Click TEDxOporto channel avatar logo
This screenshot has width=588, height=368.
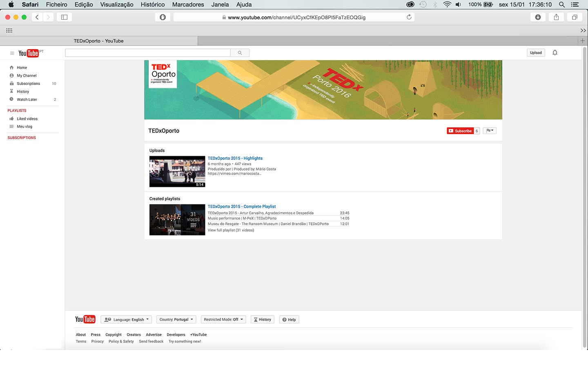(x=163, y=74)
